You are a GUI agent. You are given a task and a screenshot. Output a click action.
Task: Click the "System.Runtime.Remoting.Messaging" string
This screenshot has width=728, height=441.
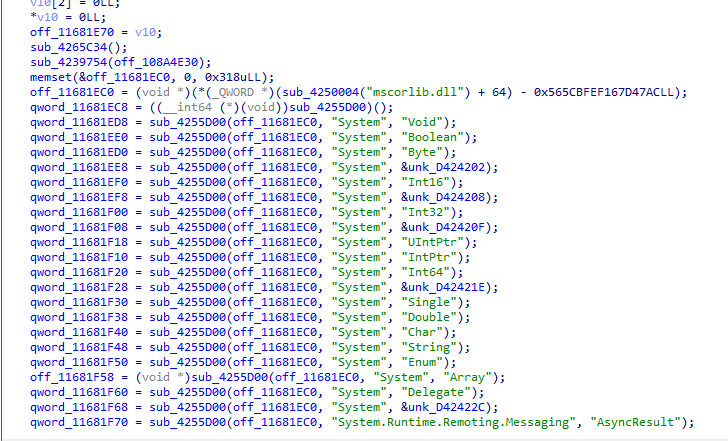coord(453,422)
